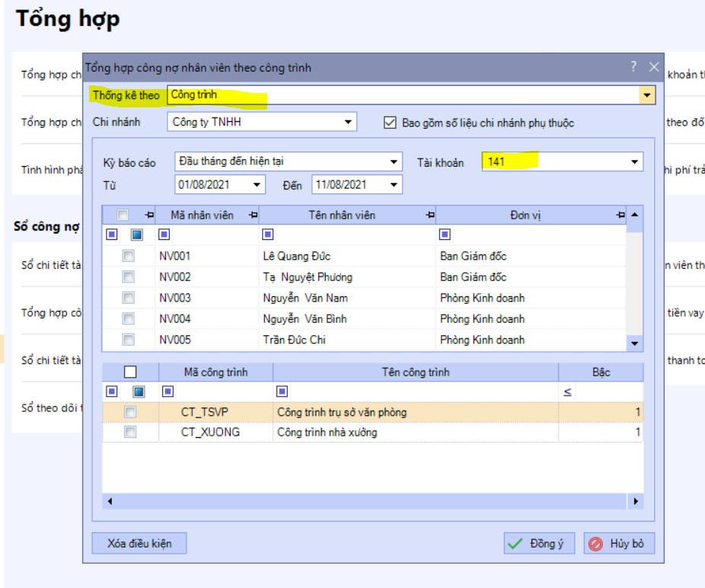
Task: Click the Tên công trình filter input field
Action: point(423,391)
